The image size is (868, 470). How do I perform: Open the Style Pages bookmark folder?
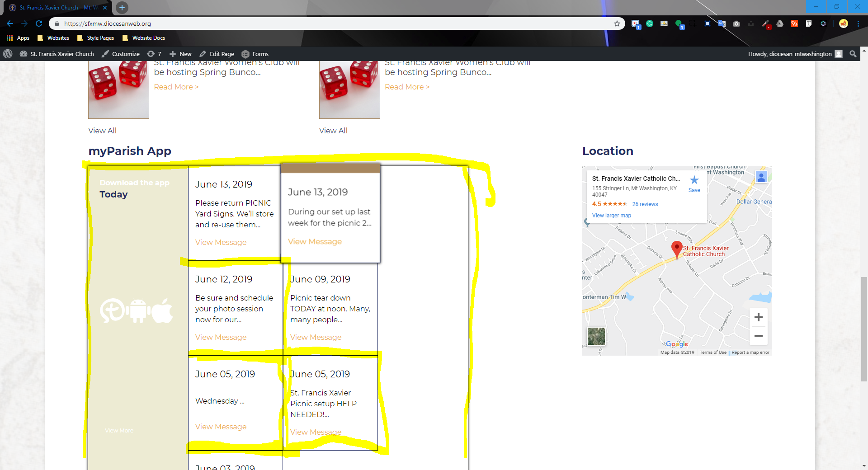(95, 38)
